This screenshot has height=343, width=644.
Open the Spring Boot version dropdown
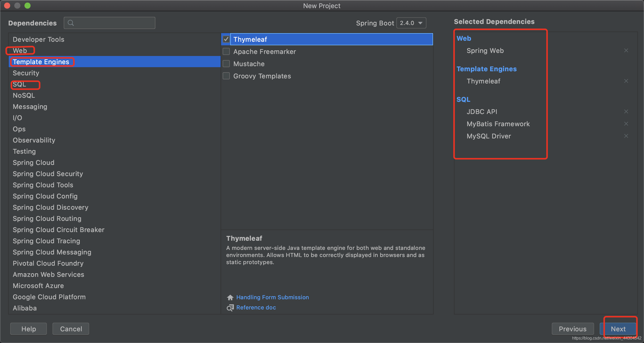tap(411, 23)
